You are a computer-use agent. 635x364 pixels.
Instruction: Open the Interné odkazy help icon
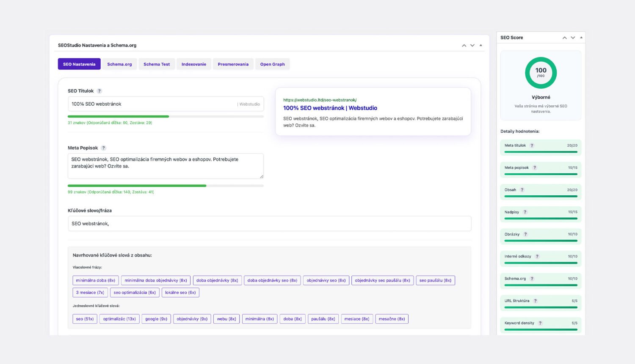pos(537,256)
